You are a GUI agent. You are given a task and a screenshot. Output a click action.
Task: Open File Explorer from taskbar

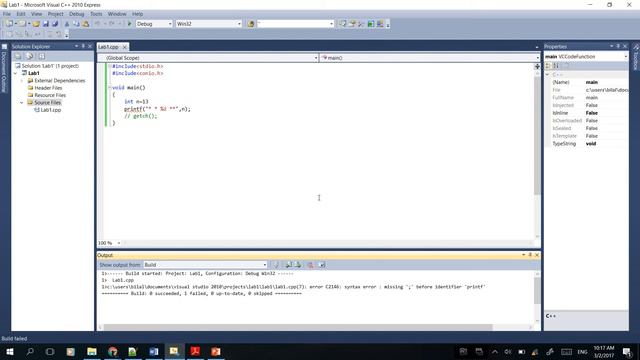point(92,351)
